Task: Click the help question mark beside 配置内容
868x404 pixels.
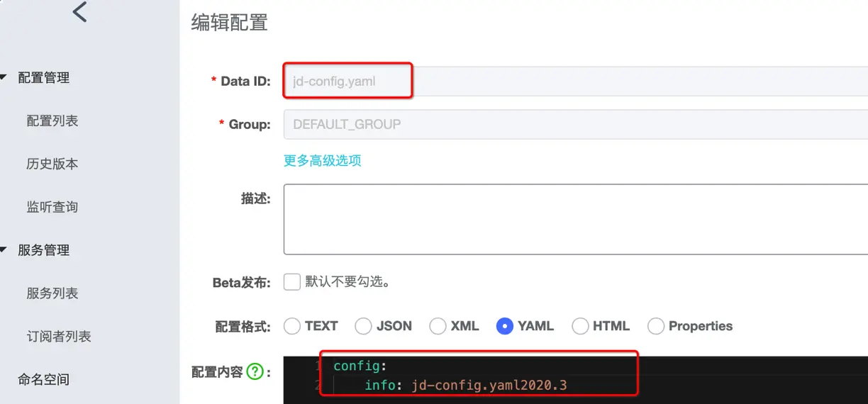Action: tap(255, 371)
